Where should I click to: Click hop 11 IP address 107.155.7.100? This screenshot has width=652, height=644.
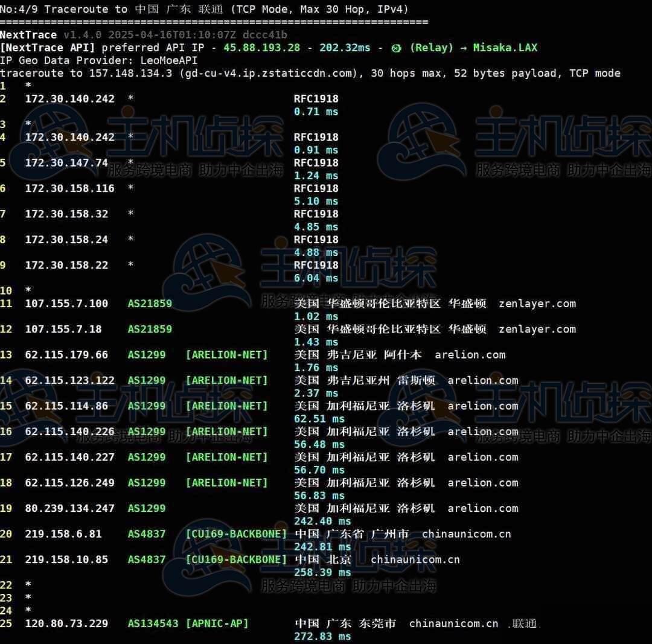tap(66, 304)
